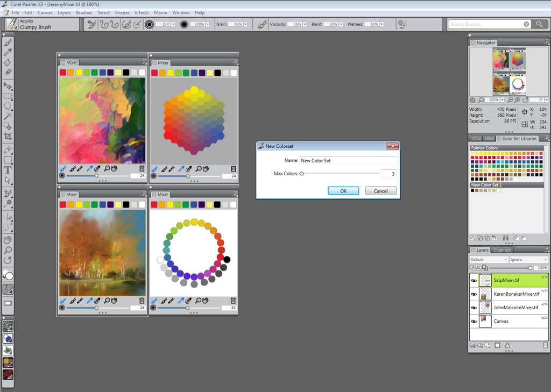Viewport: 551px width, 392px height.
Task: Select the Text tool in the toolbox
Action: pyautogui.click(x=8, y=170)
